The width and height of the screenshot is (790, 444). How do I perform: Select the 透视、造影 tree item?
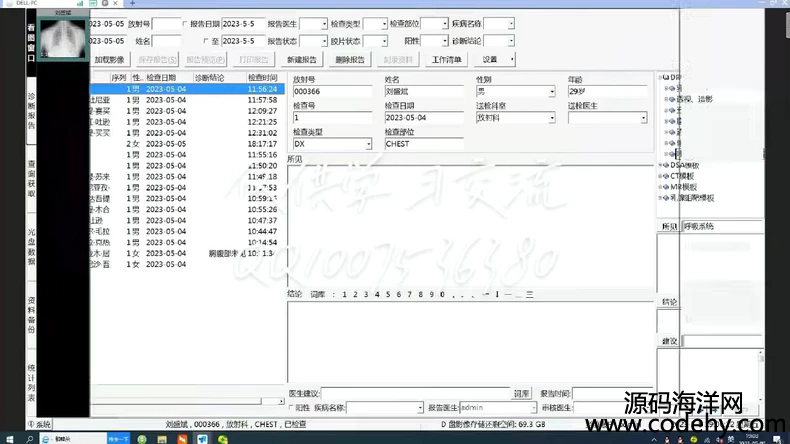[694, 99]
